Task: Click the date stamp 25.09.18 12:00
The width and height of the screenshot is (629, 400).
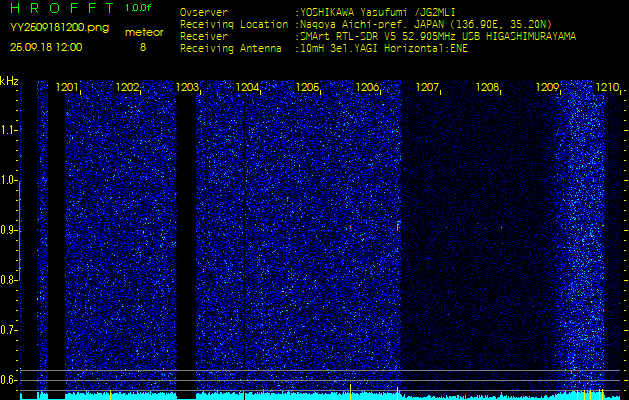Action: coord(46,47)
